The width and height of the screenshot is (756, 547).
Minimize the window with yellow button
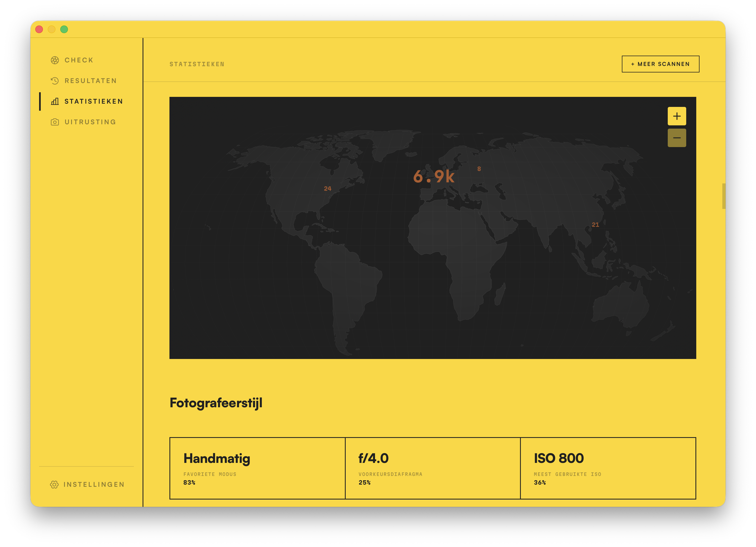pos(52,29)
